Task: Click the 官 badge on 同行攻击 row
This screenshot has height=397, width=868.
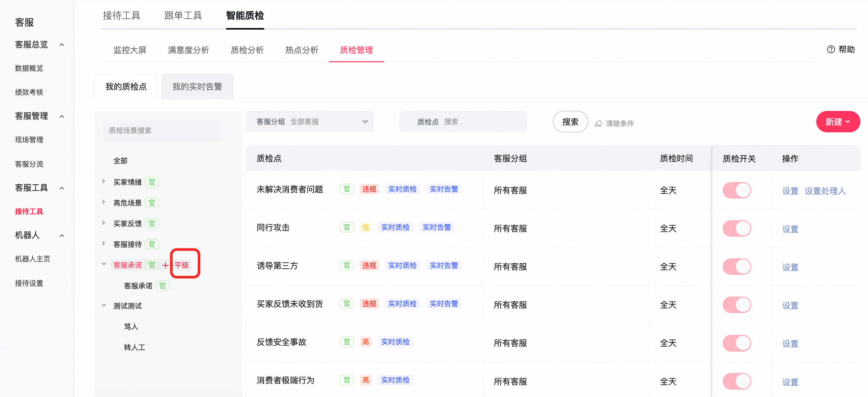Action: pyautogui.click(x=347, y=227)
